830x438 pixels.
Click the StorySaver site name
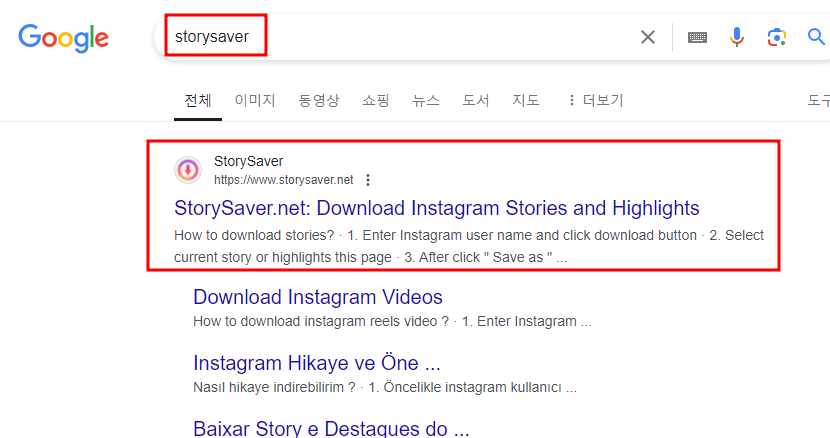coord(248,161)
